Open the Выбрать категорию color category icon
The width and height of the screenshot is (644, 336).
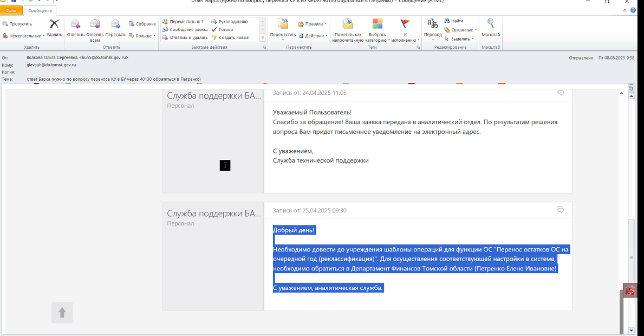pyautogui.click(x=377, y=24)
